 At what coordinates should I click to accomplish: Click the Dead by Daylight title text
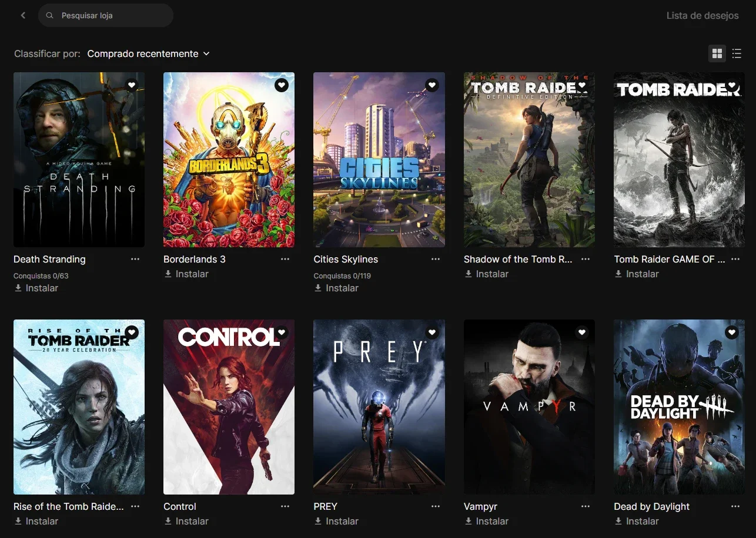[652, 506]
